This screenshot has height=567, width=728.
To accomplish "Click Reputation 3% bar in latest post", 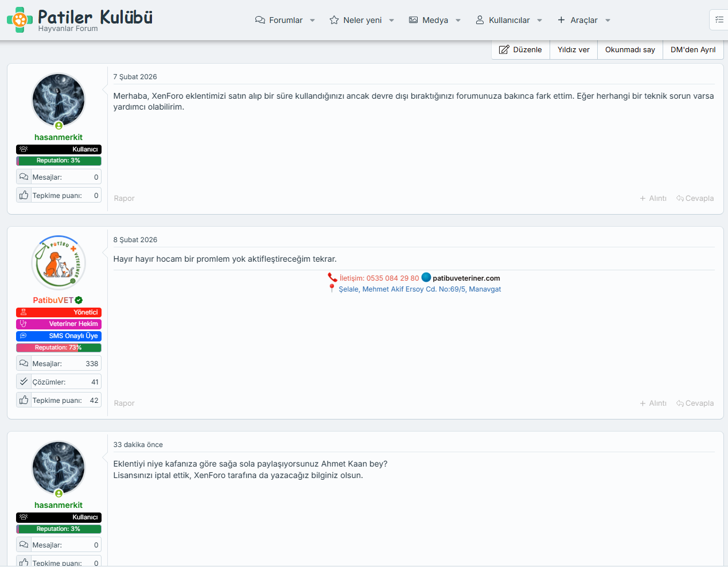I will [x=59, y=529].
